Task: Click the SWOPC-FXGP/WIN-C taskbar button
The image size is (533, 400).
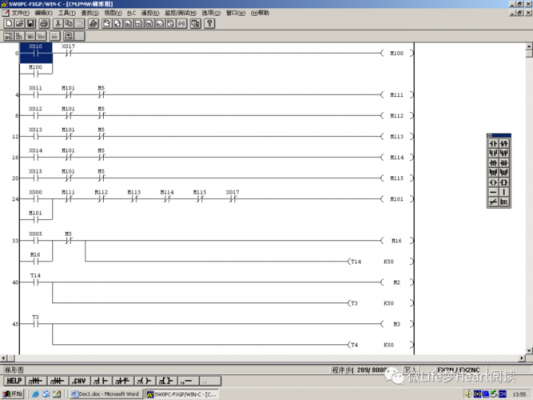Action: 182,394
